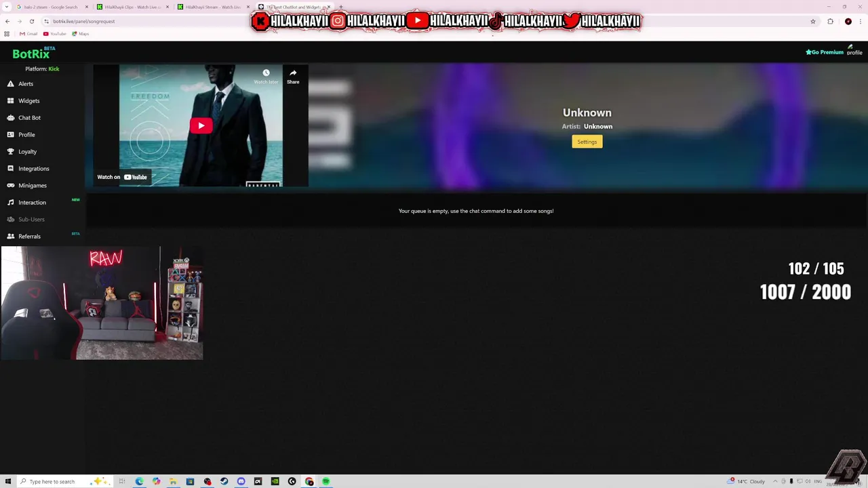Click the empty queue message text
The width and height of the screenshot is (868, 488).
(476, 211)
